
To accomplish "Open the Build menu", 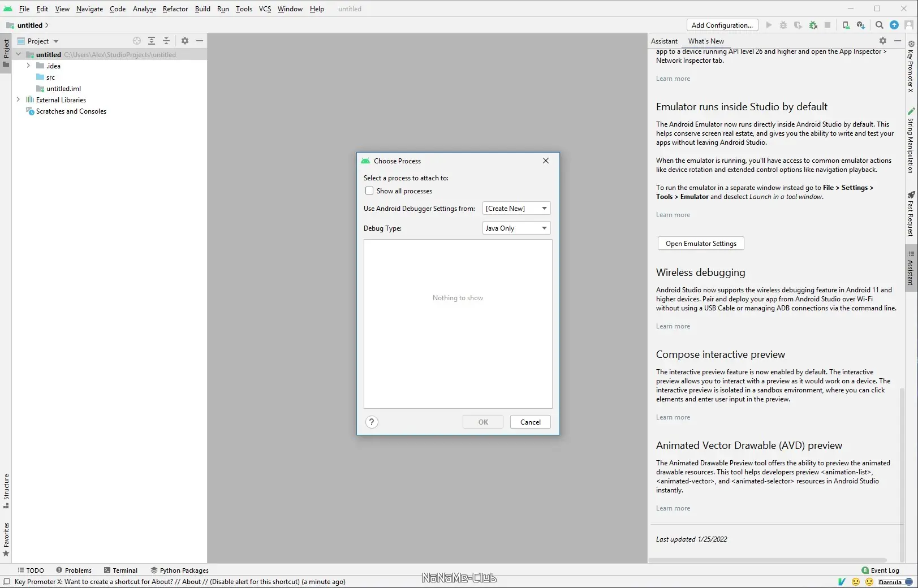I will click(x=202, y=8).
